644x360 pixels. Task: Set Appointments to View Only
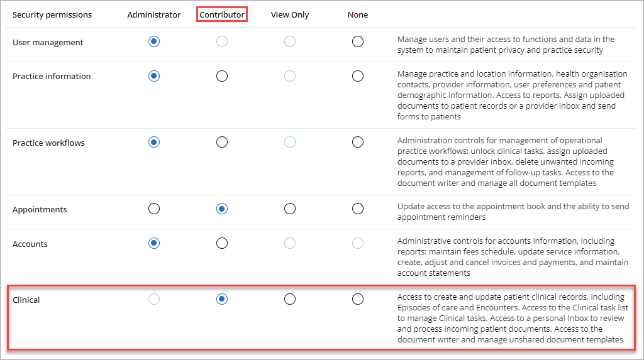coord(290,209)
